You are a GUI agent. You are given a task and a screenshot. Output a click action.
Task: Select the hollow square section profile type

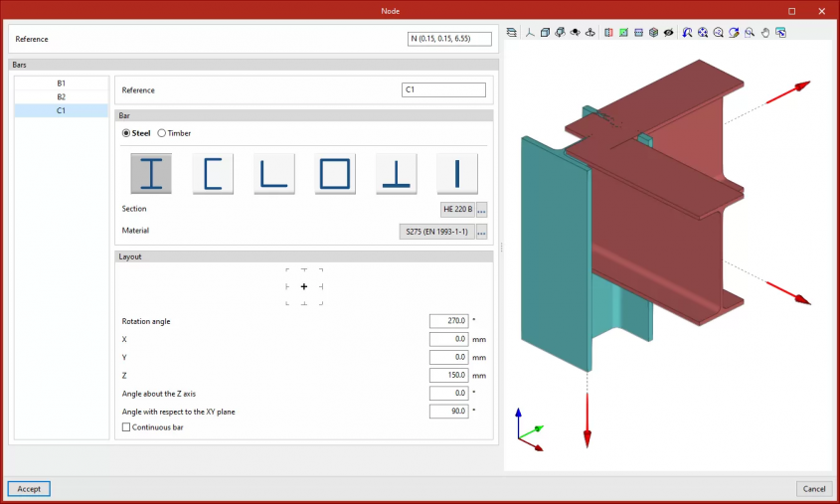pos(335,174)
